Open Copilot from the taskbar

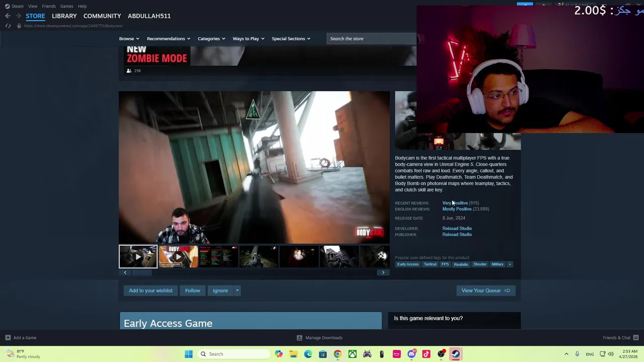click(x=279, y=354)
